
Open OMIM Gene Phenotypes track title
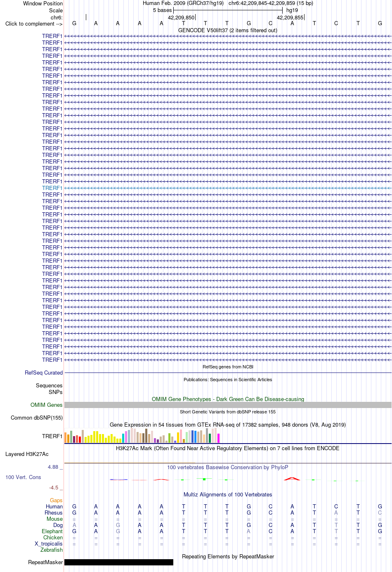[x=228, y=399]
